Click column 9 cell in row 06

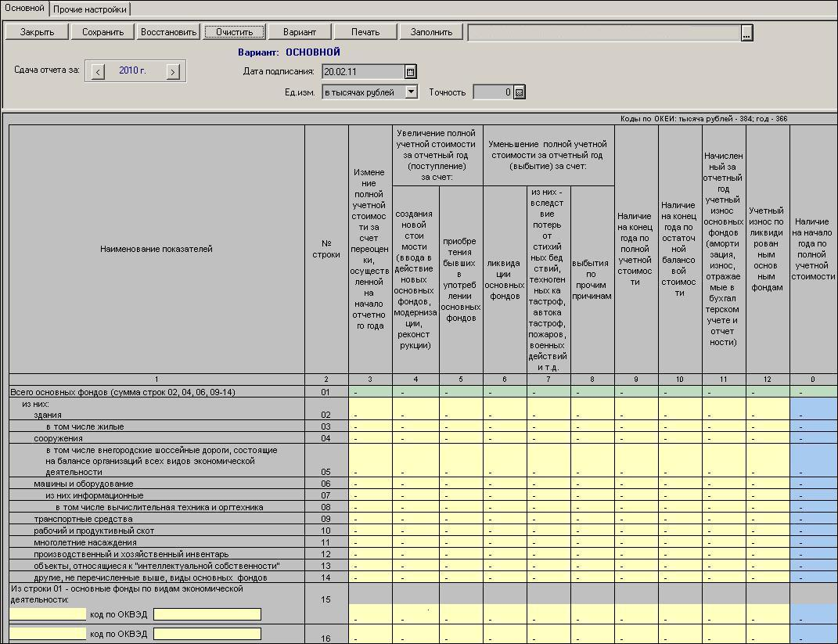(x=636, y=484)
